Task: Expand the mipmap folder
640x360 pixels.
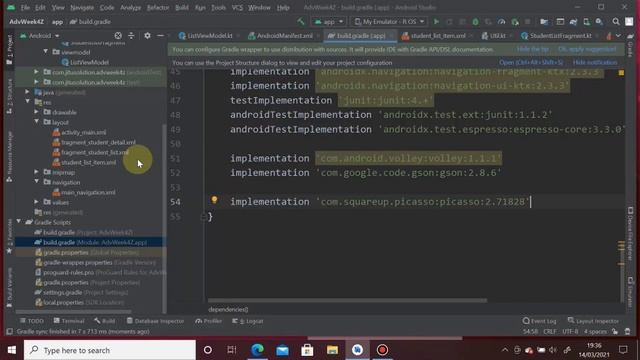Action: pos(37,172)
